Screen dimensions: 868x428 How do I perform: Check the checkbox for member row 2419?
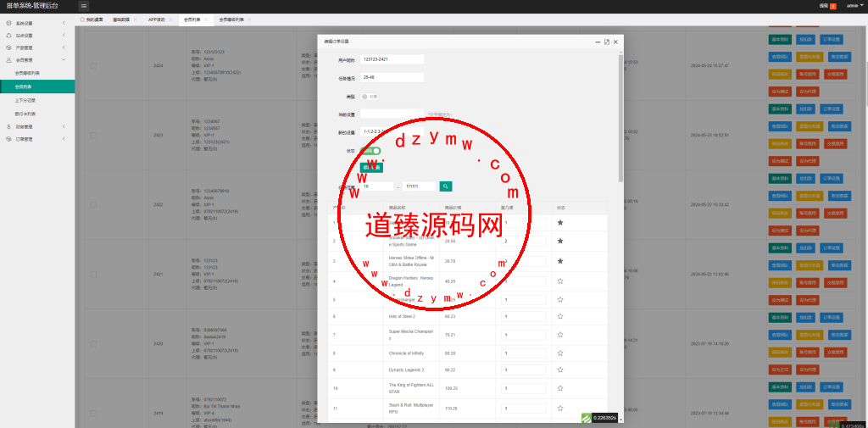[x=93, y=413]
